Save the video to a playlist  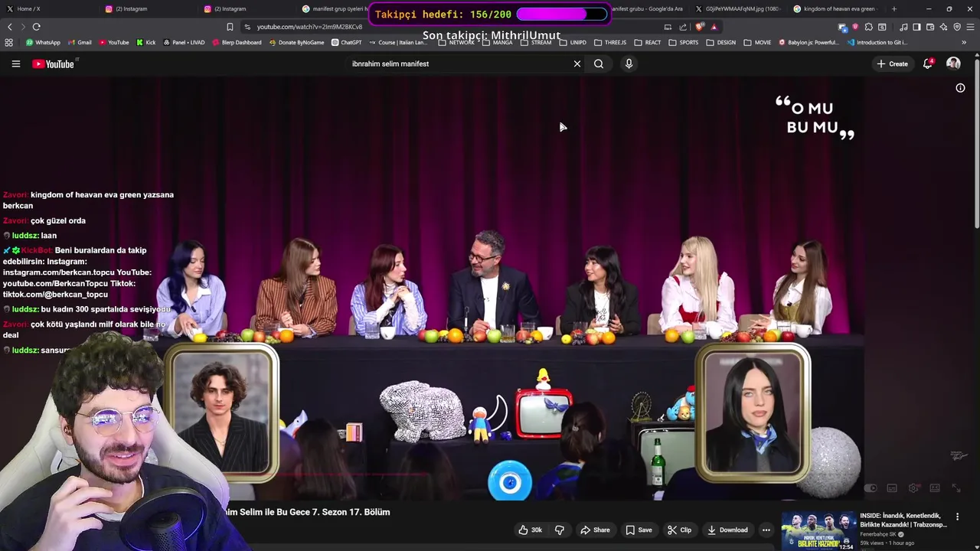[639, 530]
